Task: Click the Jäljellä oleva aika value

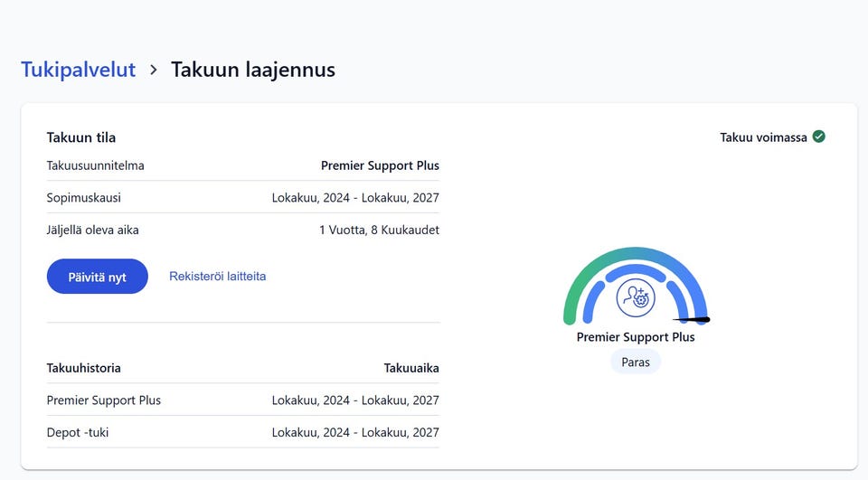Action: pos(379,231)
